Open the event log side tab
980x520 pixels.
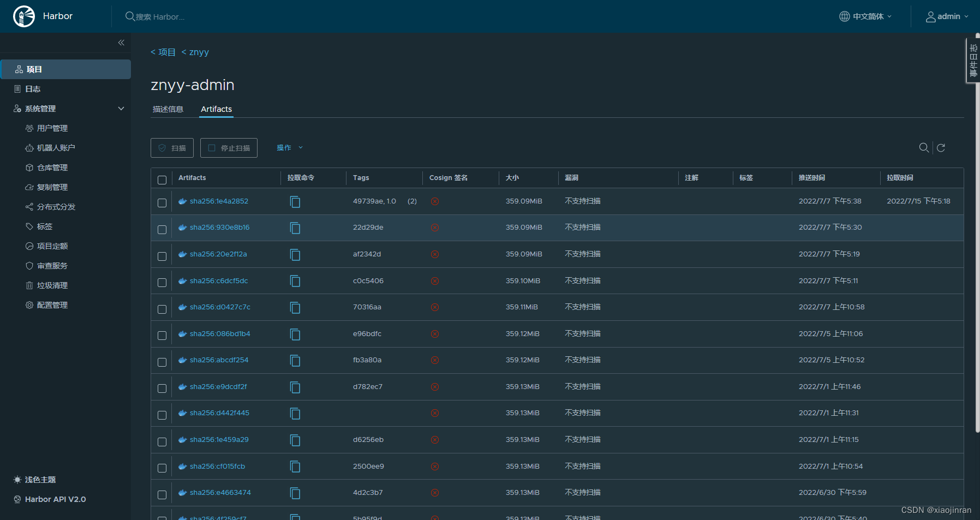(x=973, y=60)
